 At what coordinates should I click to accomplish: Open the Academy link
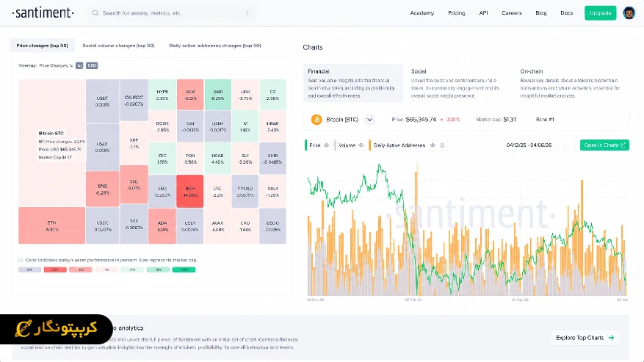[422, 12]
